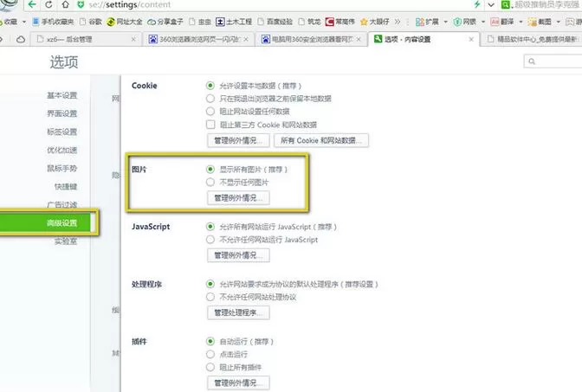This screenshot has height=392, width=582.
Task: Open the 扩展 dropdown arrow
Action: pyautogui.click(x=445, y=22)
